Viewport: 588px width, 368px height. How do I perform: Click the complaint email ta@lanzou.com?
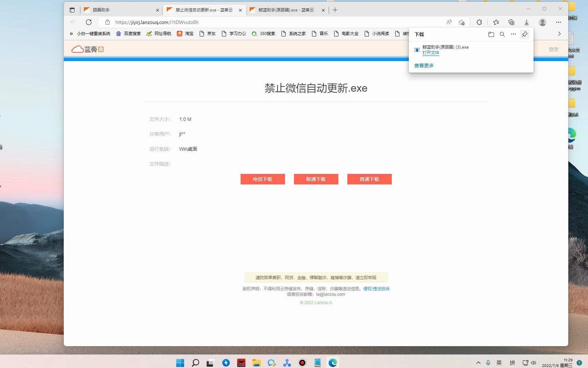pos(330,294)
